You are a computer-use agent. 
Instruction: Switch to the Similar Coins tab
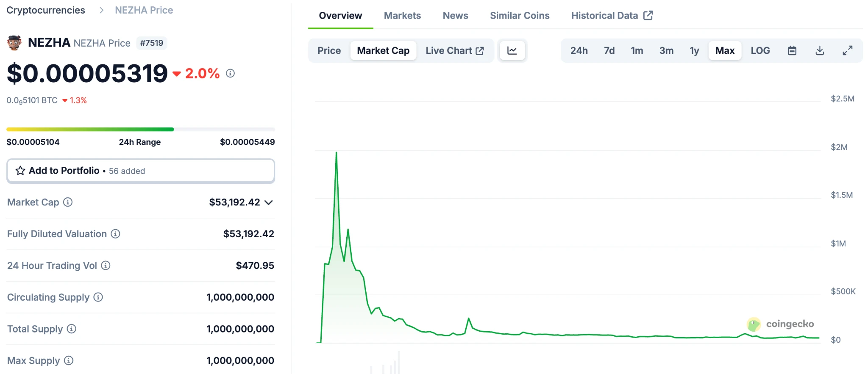[520, 16]
